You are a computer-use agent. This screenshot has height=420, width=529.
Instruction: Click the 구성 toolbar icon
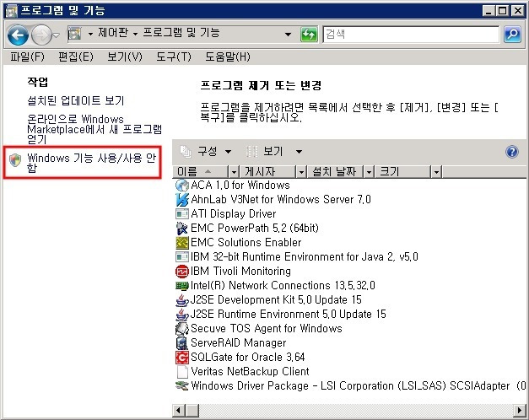coord(186,152)
